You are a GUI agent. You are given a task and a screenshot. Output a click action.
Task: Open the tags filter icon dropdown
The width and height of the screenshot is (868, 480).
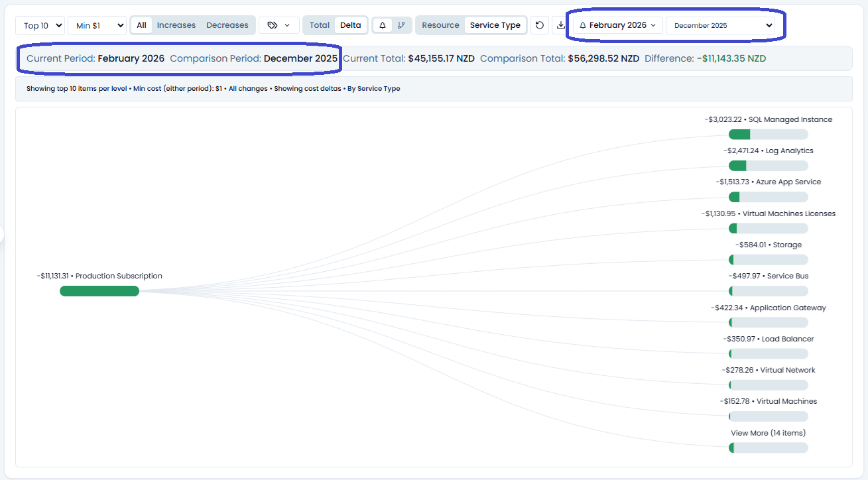click(x=279, y=25)
